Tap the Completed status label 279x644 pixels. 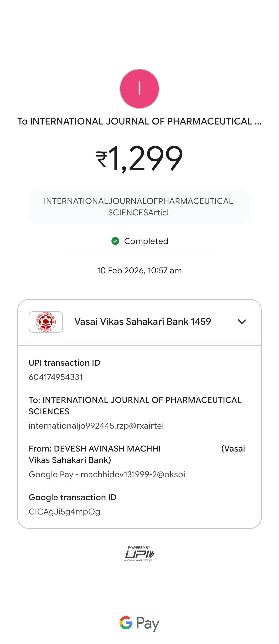point(146,241)
